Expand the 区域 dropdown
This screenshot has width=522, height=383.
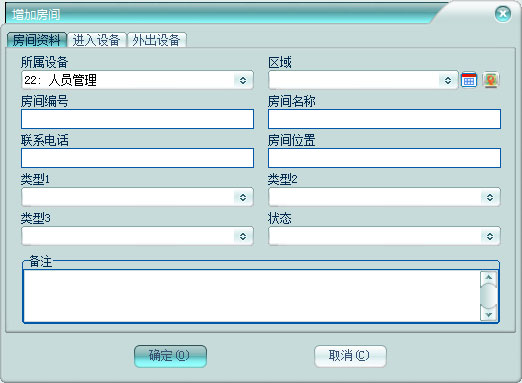pyautogui.click(x=448, y=80)
